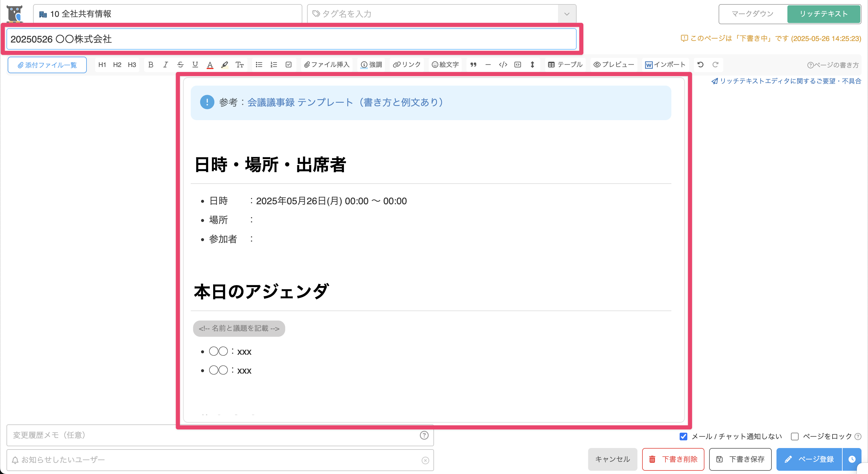The height and width of the screenshot is (474, 868).
Task: Apply H1 heading format
Action: click(102, 65)
